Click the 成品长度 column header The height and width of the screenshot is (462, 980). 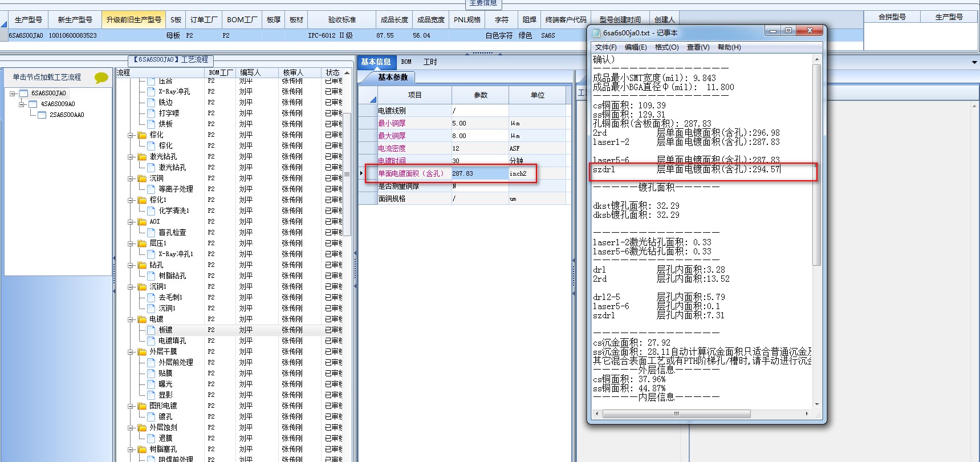click(395, 19)
